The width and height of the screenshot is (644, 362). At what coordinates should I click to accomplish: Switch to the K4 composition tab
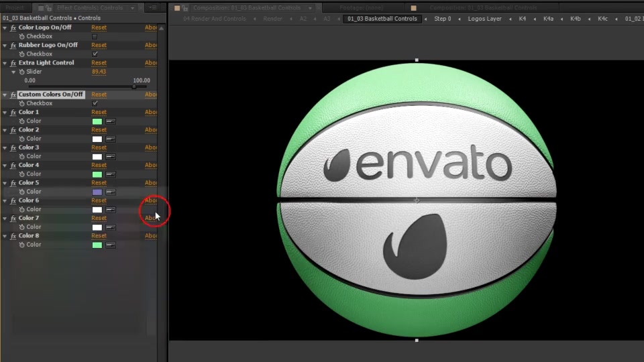[x=522, y=19]
